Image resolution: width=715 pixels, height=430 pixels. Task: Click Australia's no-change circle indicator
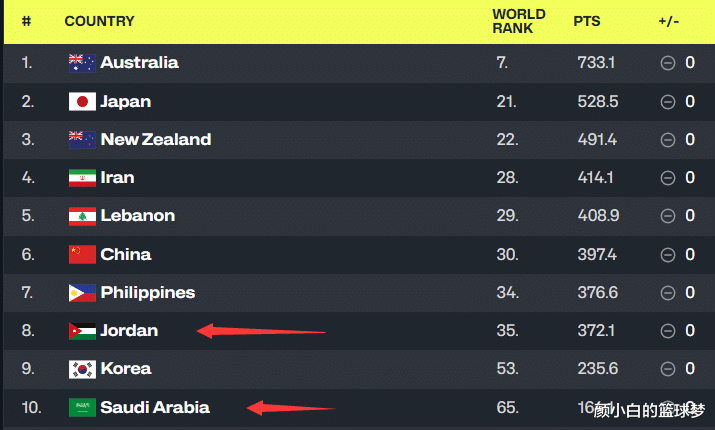(x=668, y=63)
